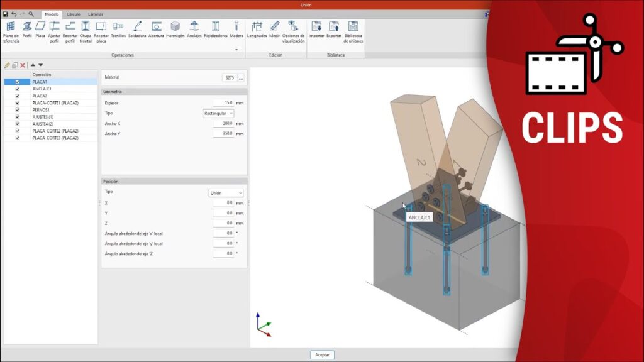Switch to the Cálculo tab
Image resolution: width=644 pixels, height=362 pixels.
tap(74, 14)
